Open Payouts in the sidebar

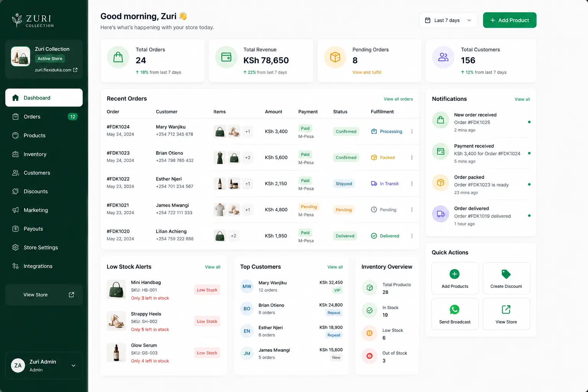pos(44,229)
